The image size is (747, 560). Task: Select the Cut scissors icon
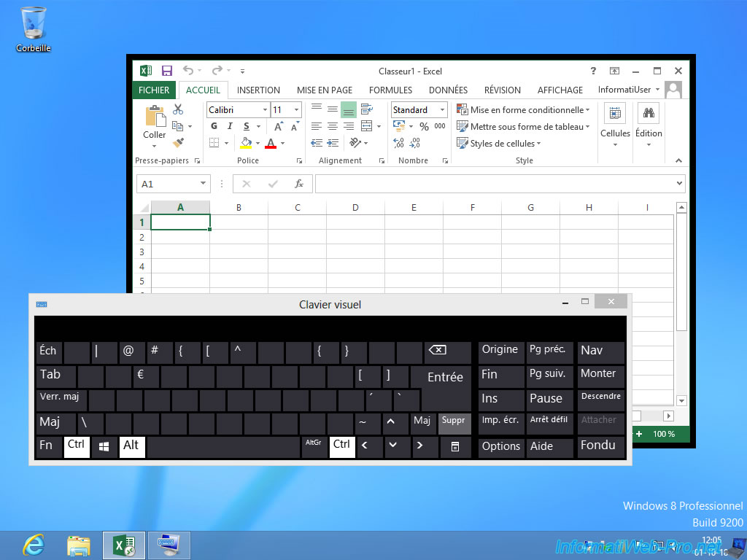tap(178, 109)
